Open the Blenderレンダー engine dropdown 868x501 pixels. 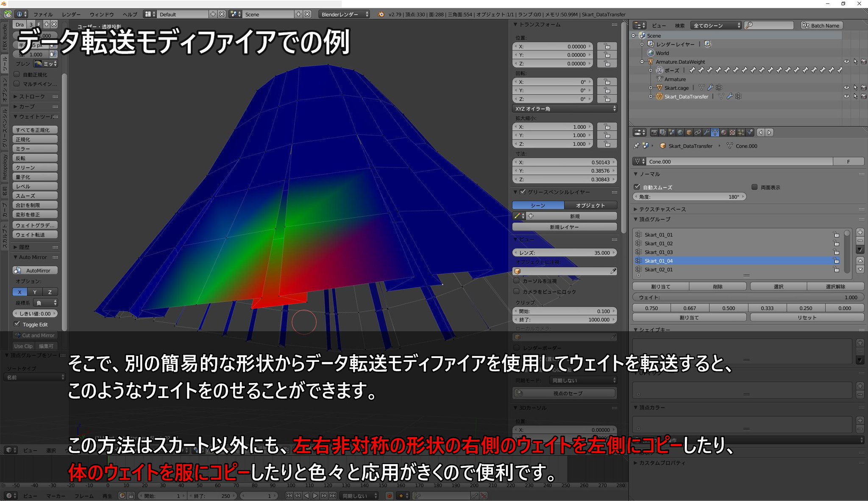coord(344,14)
